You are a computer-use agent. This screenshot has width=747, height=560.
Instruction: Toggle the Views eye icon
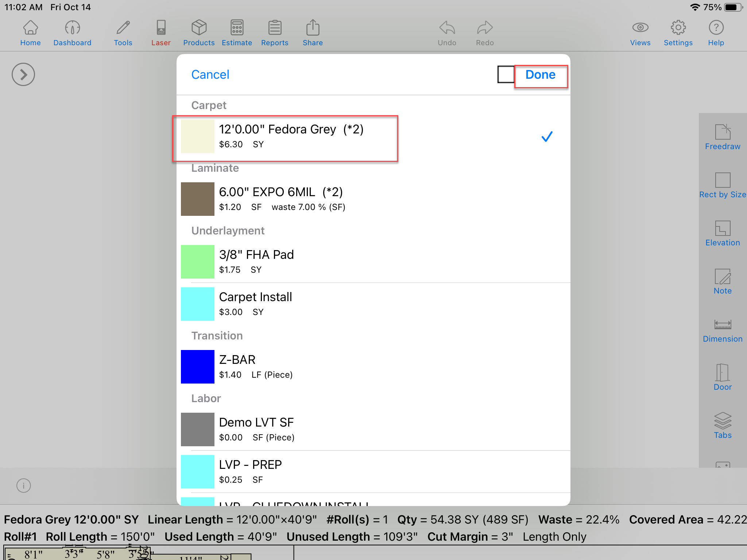tap(640, 33)
